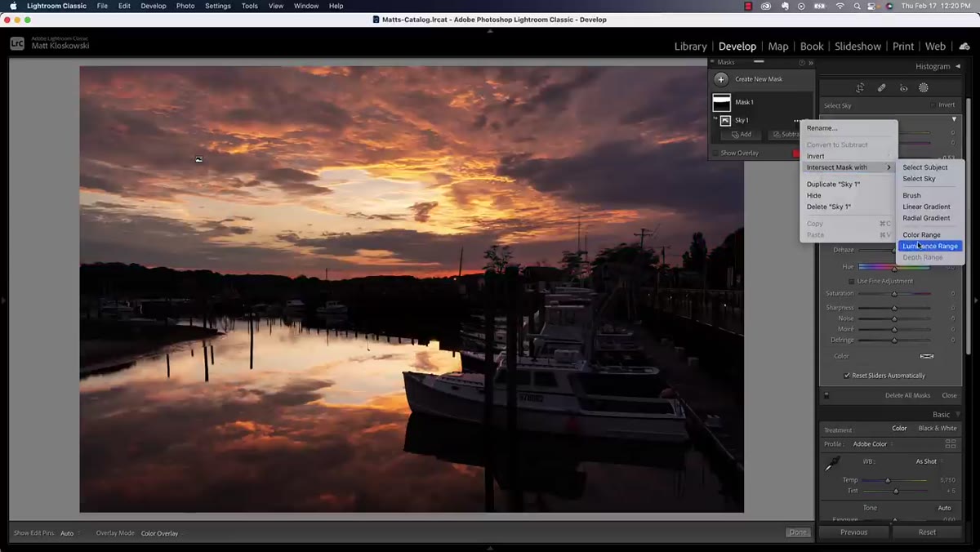
Task: Set Treatment to Color
Action: pyautogui.click(x=899, y=428)
